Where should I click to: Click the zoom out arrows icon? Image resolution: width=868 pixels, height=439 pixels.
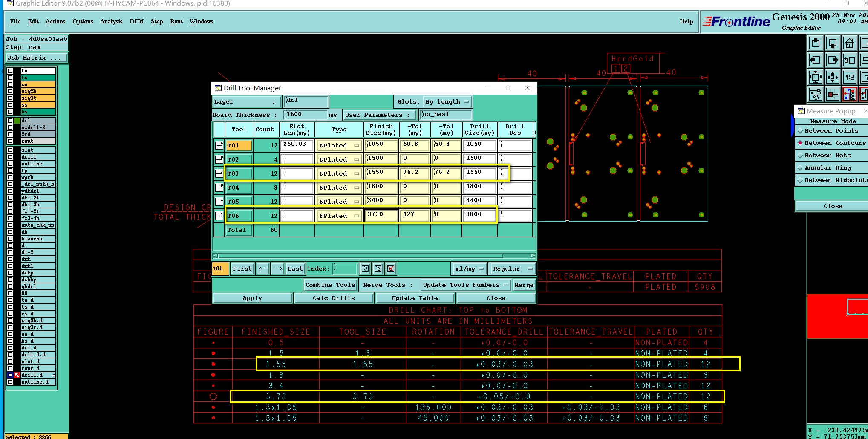pos(832,77)
